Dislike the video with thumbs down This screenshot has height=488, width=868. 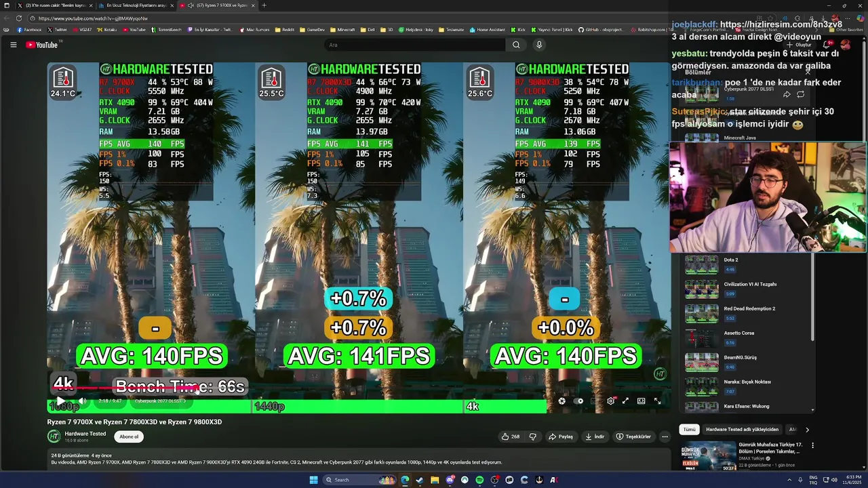(533, 436)
